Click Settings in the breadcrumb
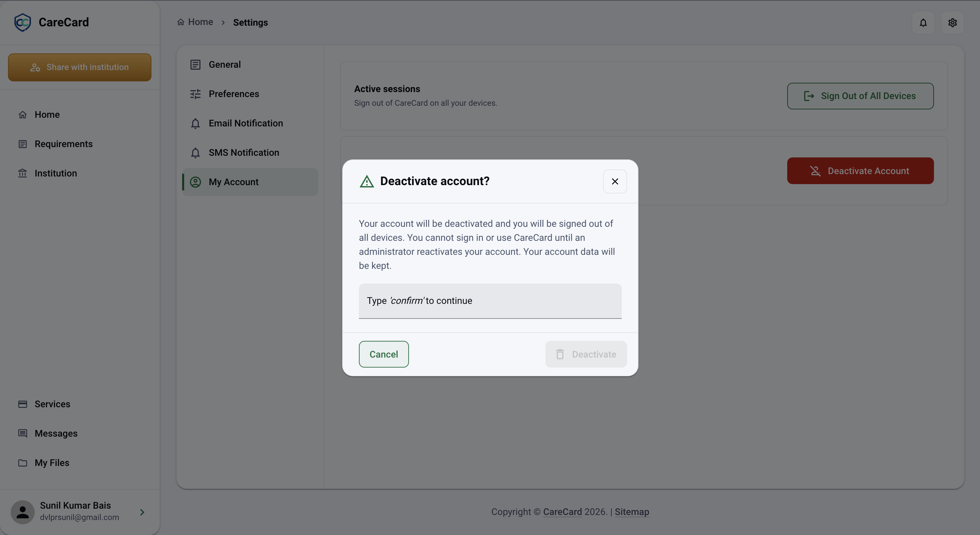This screenshot has height=535, width=980. pos(250,22)
